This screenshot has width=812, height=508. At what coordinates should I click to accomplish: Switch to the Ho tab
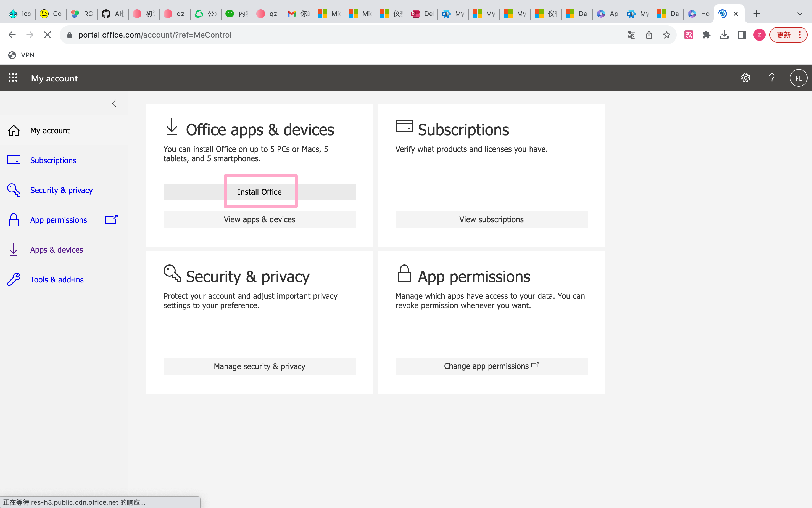pyautogui.click(x=698, y=14)
